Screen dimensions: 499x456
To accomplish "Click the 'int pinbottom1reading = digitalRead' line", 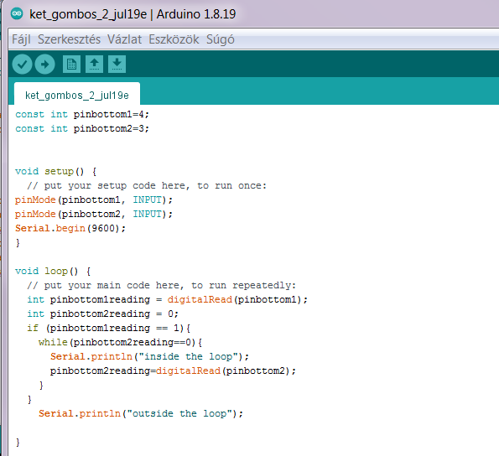I will coord(167,300).
